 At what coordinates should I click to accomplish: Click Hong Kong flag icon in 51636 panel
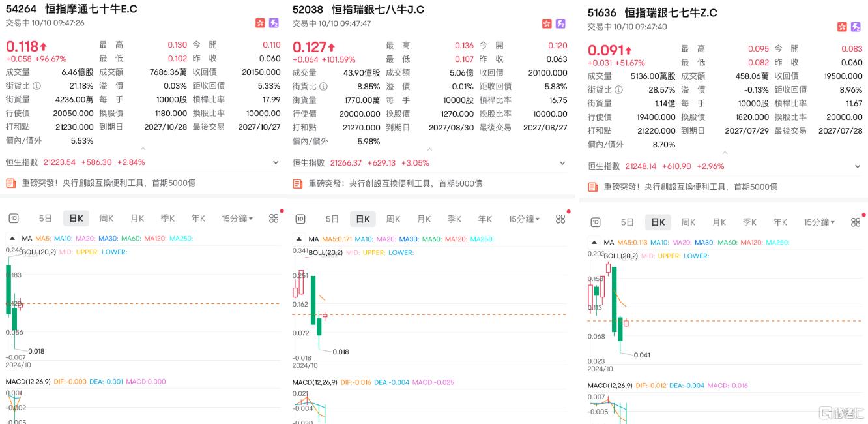(x=843, y=27)
